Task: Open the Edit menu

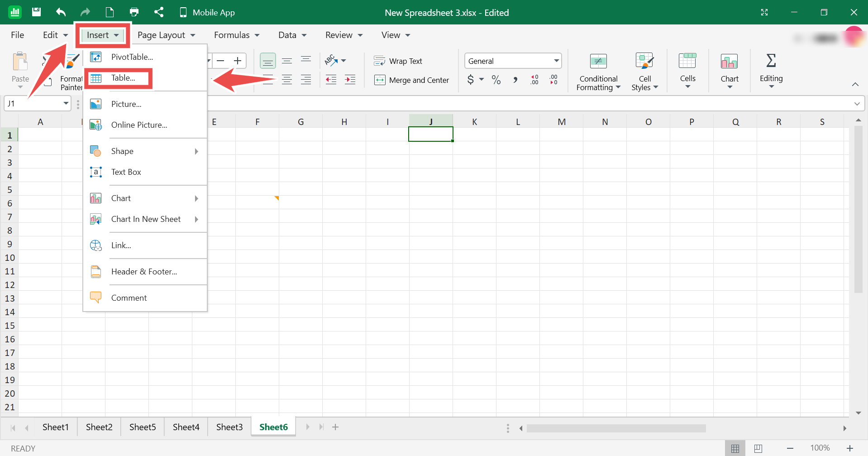Action: click(x=55, y=35)
